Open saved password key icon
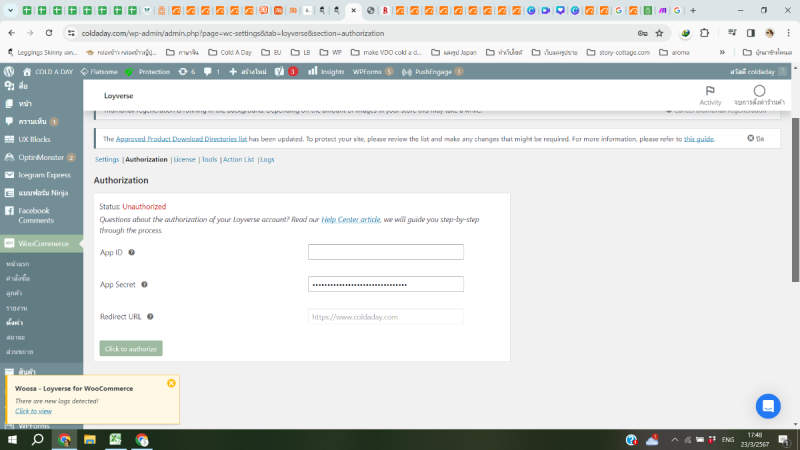 tap(642, 33)
